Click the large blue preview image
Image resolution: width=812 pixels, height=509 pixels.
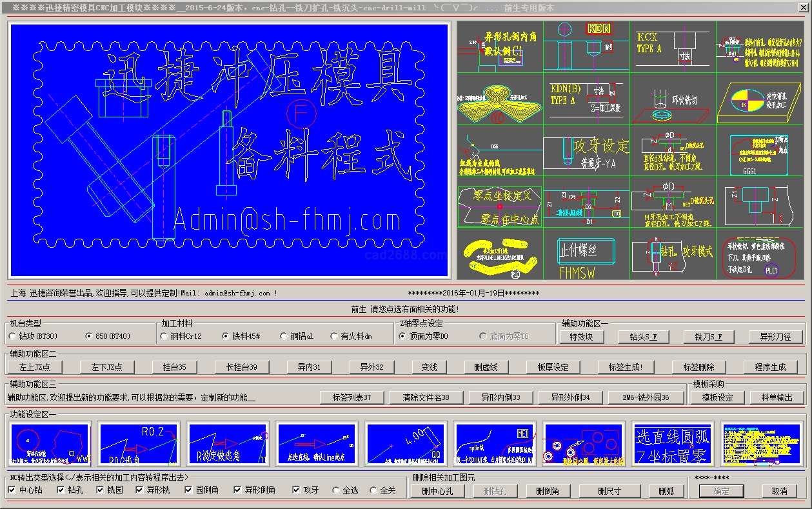tap(229, 150)
